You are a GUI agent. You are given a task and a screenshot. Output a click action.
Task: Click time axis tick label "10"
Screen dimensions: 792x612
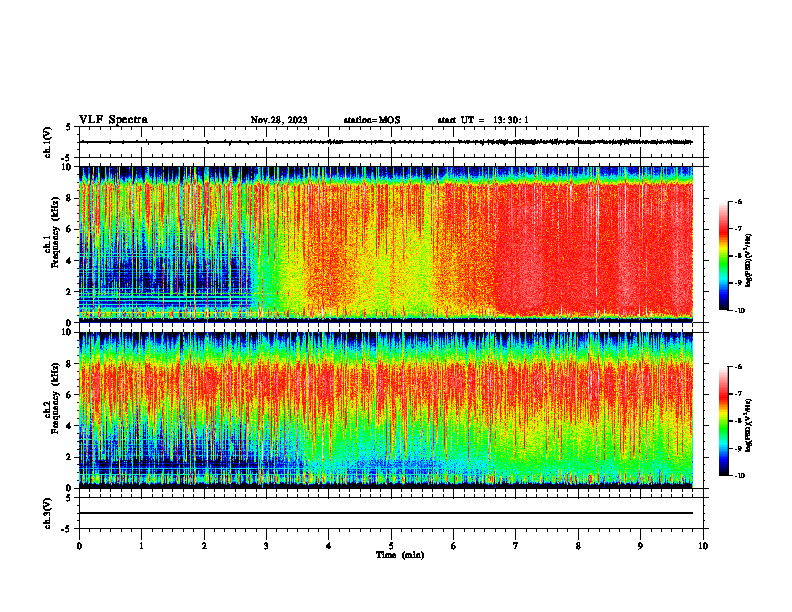(x=703, y=546)
